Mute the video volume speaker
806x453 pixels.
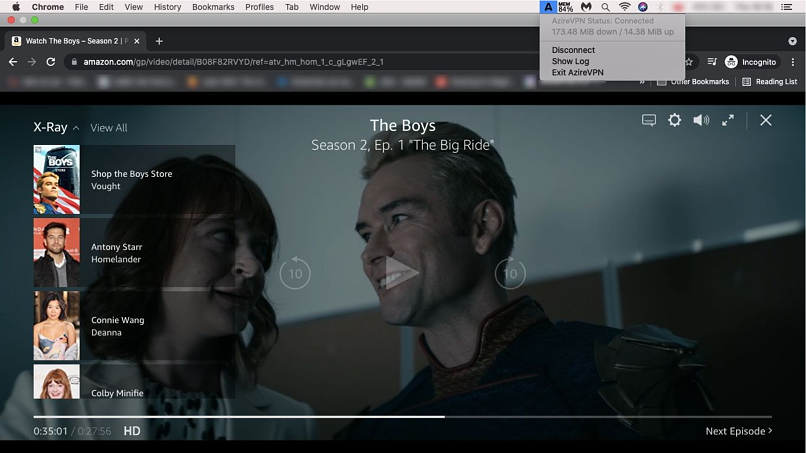tap(701, 120)
